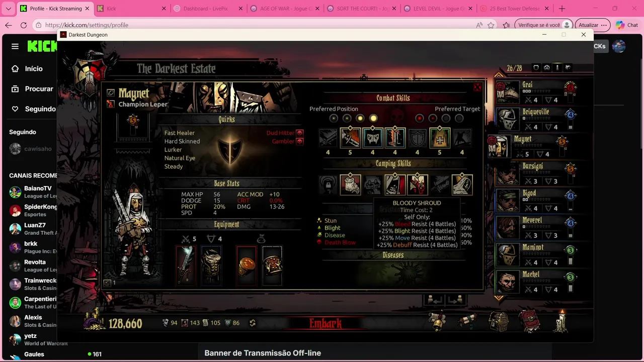This screenshot has height=362, width=644.
Task: Click the heirloom exchange arrows icon
Action: tap(253, 323)
